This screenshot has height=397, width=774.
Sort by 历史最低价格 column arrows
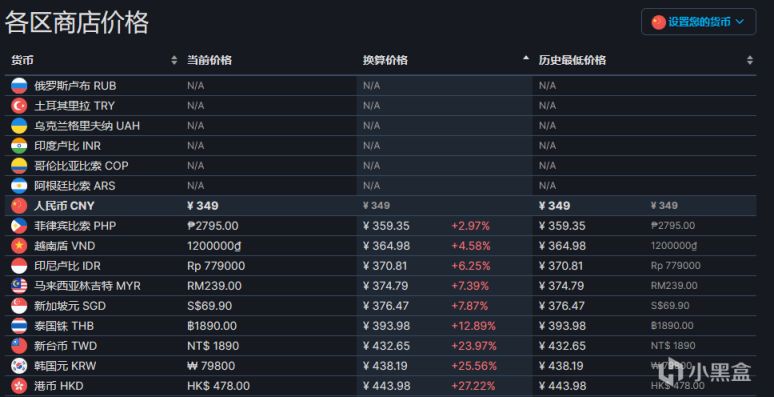[750, 60]
